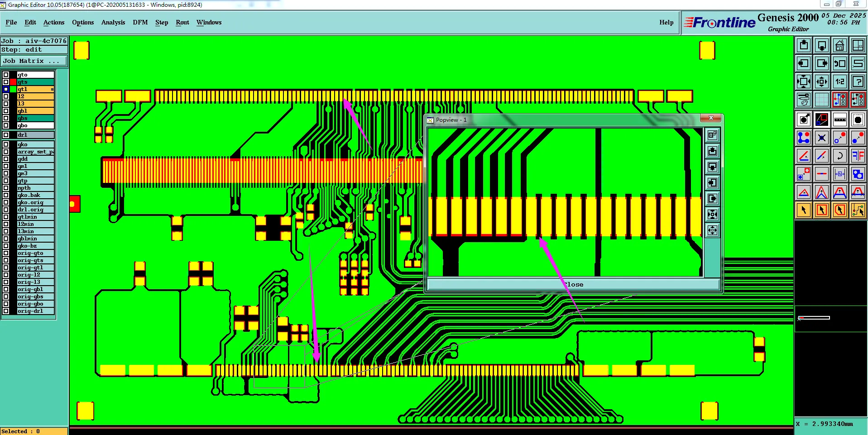Open the Rout menu
The height and width of the screenshot is (435, 868).
pyautogui.click(x=182, y=22)
